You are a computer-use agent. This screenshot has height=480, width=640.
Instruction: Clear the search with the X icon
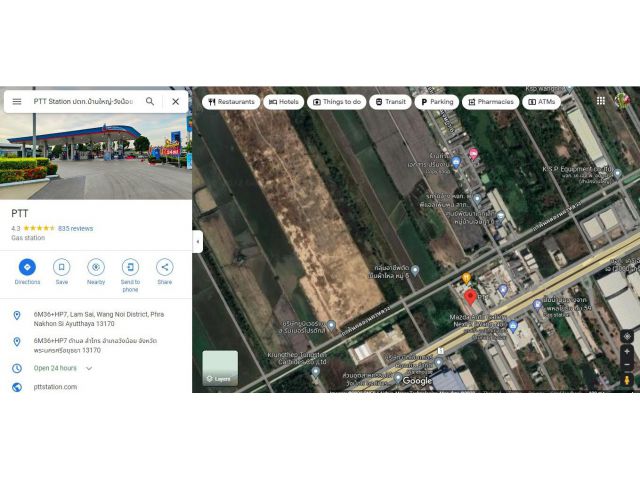point(176,101)
